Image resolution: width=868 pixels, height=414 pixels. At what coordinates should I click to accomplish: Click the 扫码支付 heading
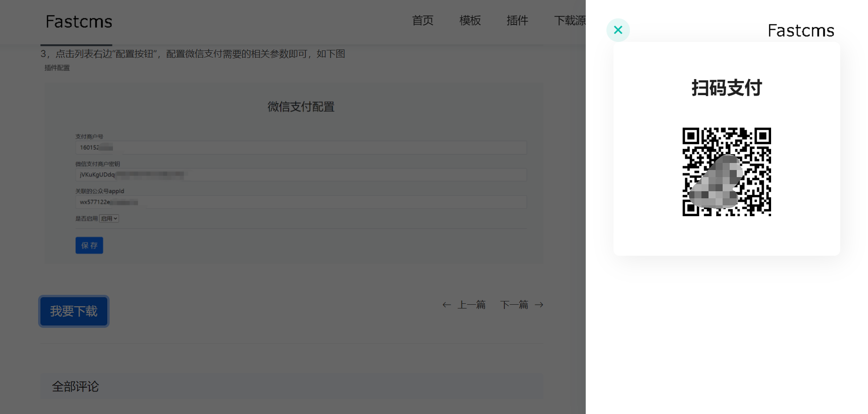click(727, 88)
